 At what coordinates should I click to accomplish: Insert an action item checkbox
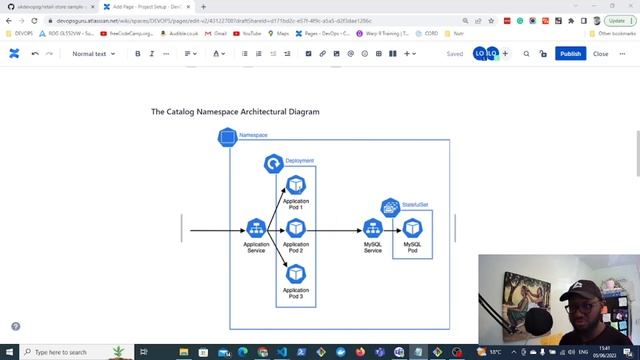(x=309, y=53)
